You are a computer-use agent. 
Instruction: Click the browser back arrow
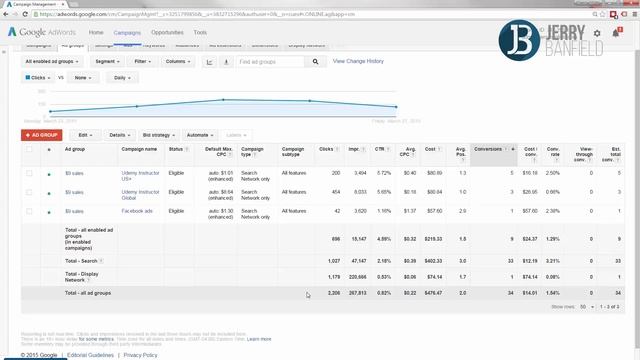pos(6,14)
